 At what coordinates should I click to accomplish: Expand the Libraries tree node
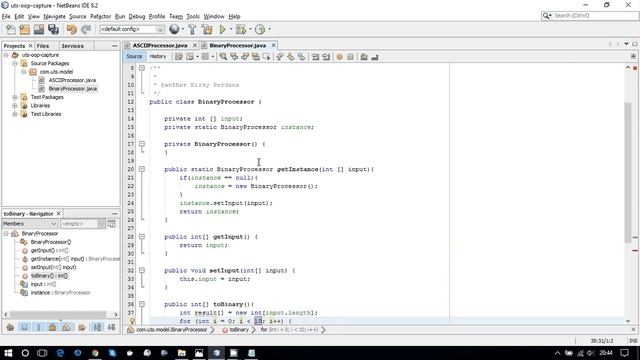15,105
